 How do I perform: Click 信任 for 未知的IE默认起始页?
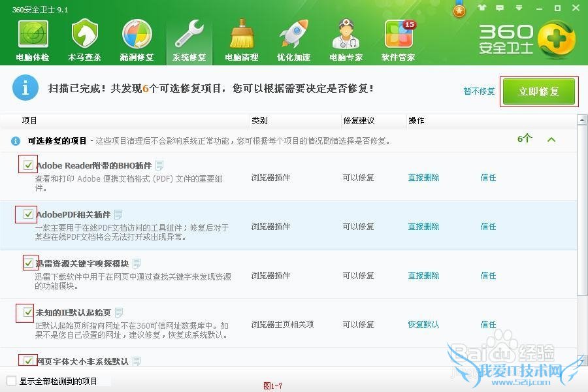pos(488,325)
